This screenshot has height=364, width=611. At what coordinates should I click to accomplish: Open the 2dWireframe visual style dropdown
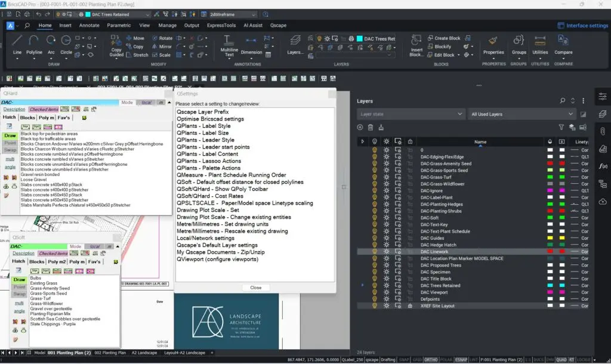click(x=233, y=14)
